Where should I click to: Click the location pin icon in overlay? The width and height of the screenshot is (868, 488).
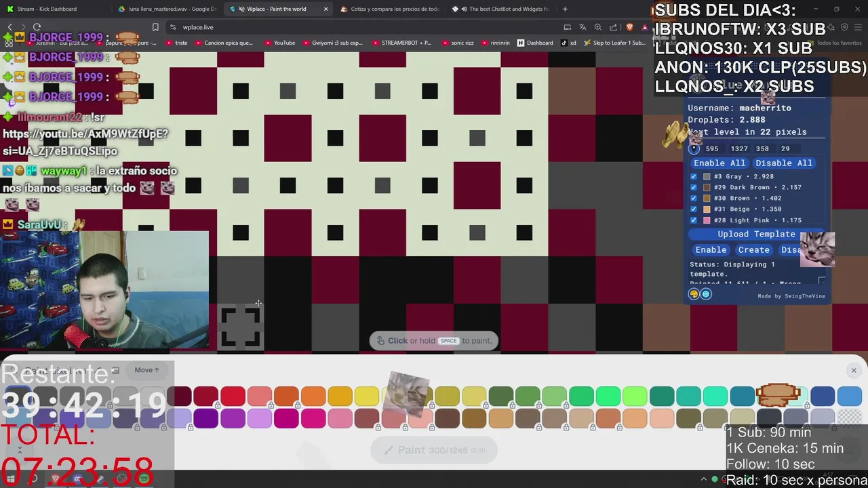pyautogui.click(x=694, y=148)
